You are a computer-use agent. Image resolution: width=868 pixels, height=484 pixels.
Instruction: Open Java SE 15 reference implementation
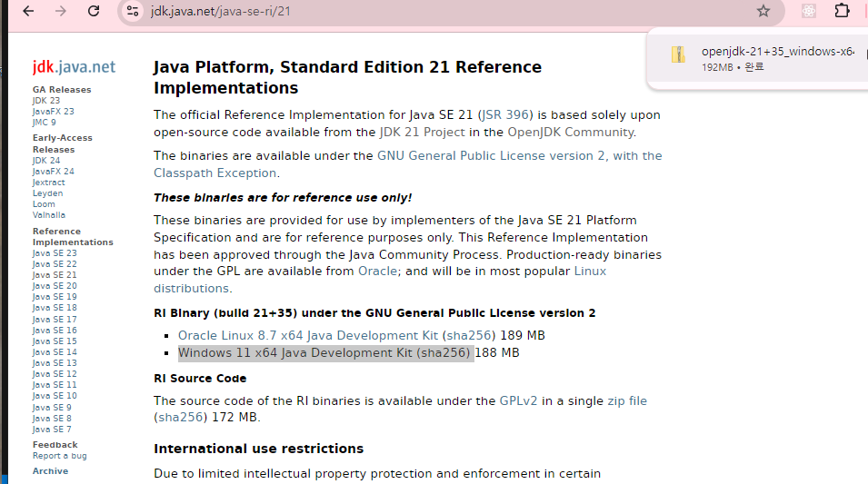pyautogui.click(x=55, y=341)
